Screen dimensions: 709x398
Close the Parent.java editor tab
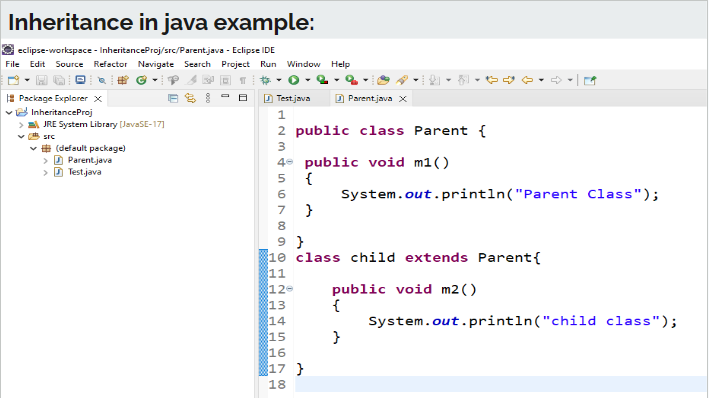[403, 99]
